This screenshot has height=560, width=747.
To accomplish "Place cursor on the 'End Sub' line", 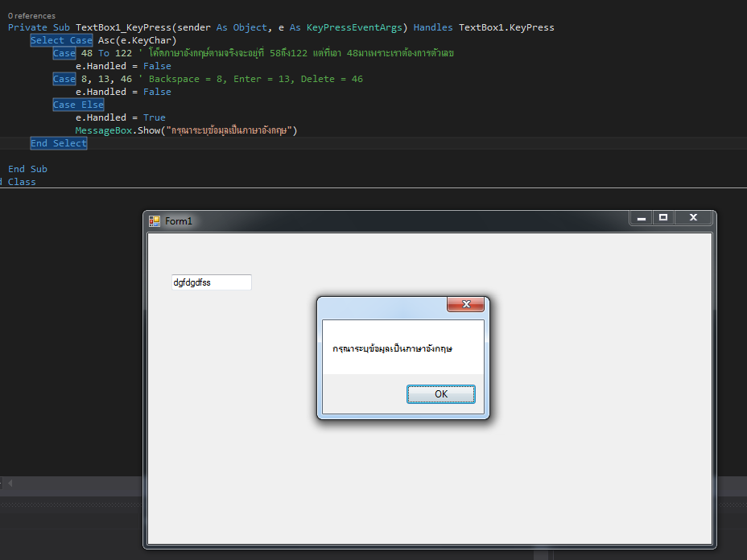I will (x=27, y=169).
